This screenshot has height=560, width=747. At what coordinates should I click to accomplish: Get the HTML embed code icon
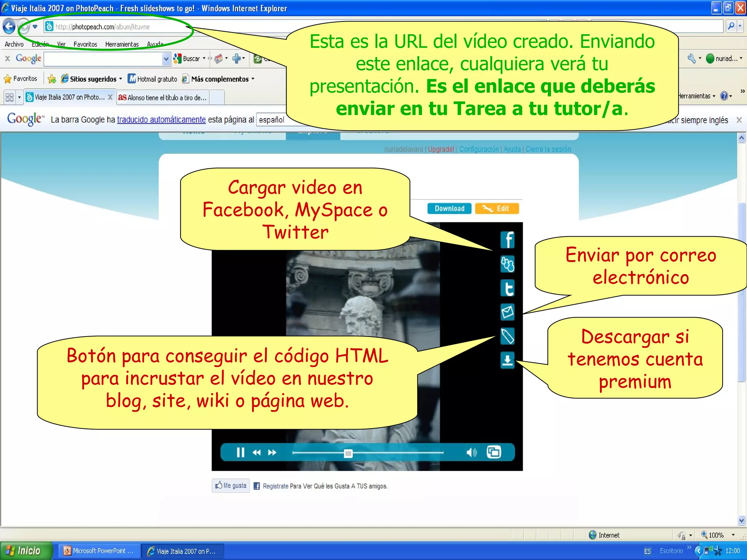pyautogui.click(x=507, y=336)
